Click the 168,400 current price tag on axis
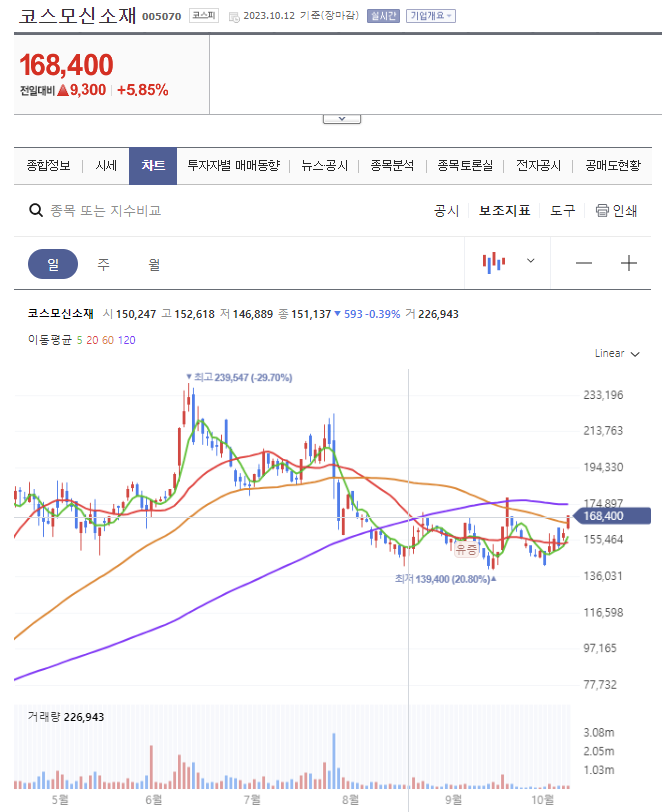 tap(613, 516)
